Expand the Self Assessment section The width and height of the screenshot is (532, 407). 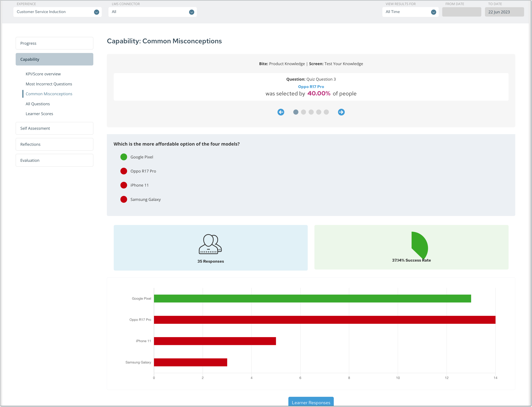pyautogui.click(x=54, y=128)
